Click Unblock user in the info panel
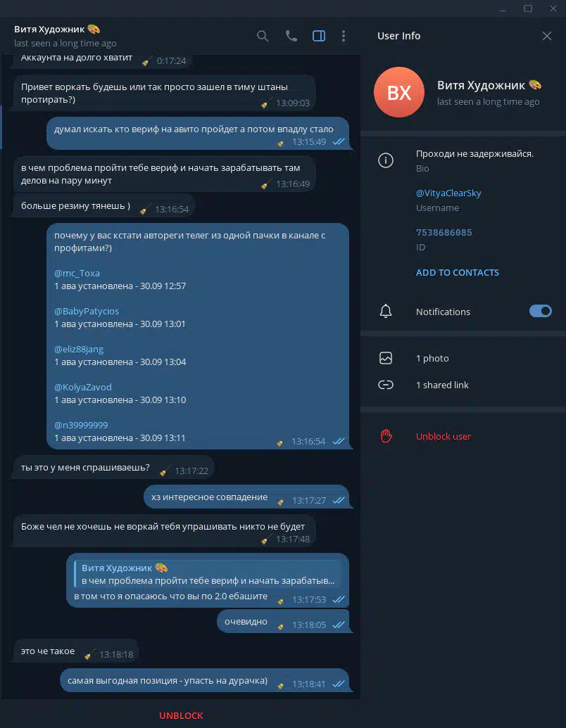This screenshot has width=566, height=728. (444, 436)
